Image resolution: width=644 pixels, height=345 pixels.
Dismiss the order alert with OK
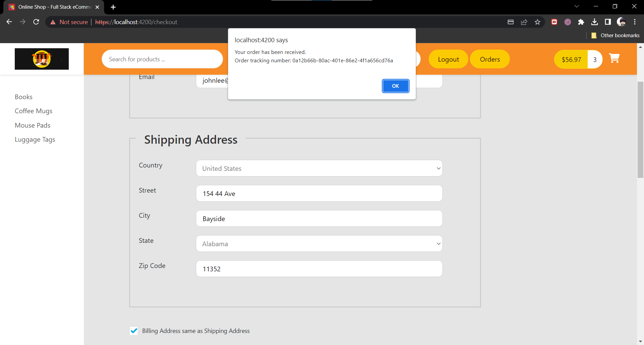click(395, 86)
